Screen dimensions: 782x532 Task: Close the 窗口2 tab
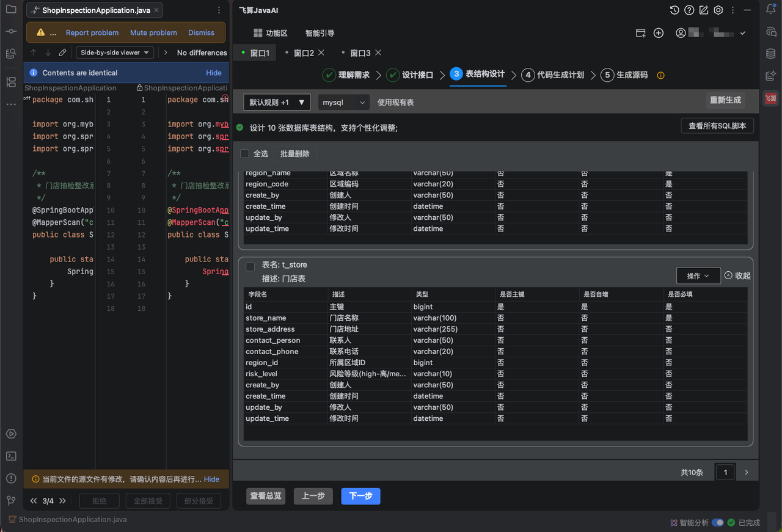coord(321,53)
